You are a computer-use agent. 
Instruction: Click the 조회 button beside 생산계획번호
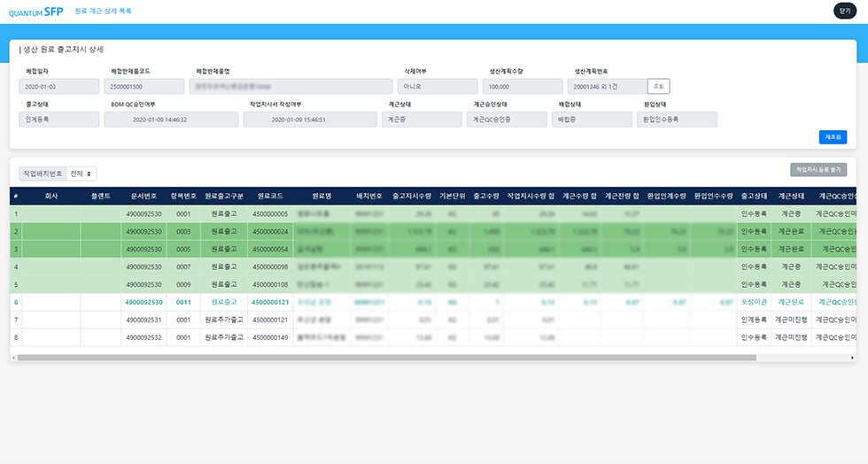click(x=658, y=86)
